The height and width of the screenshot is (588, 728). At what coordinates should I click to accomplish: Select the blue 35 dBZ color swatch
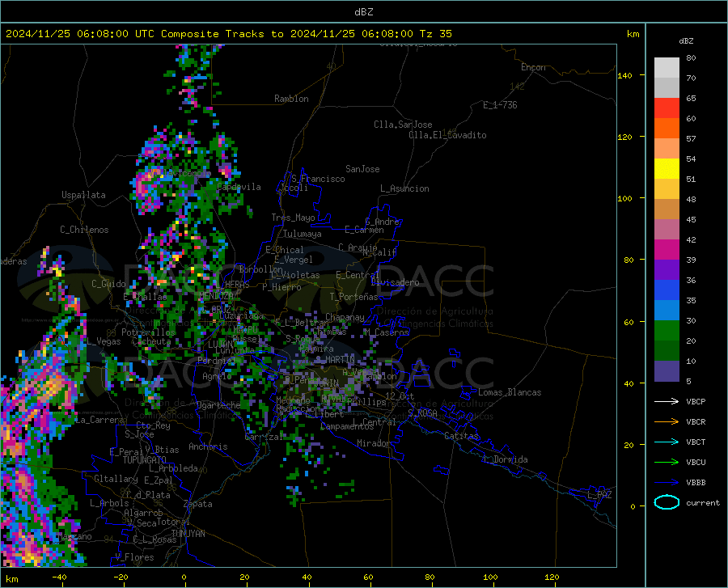(667, 290)
